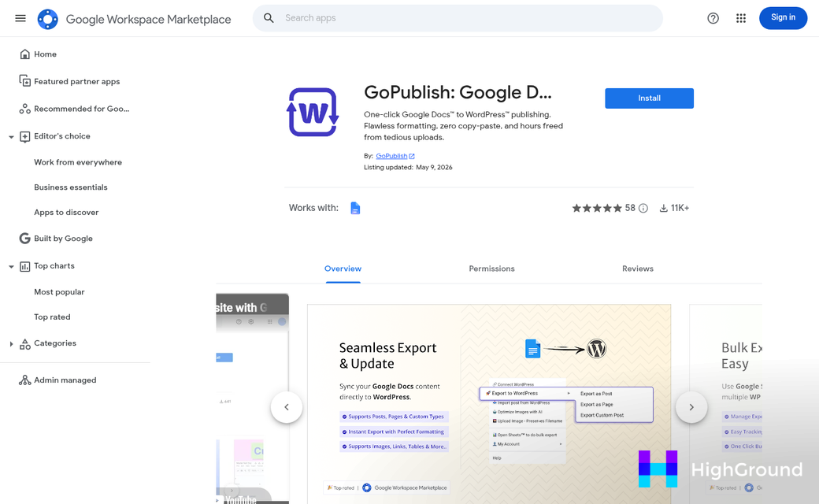Click the Featured partner apps icon
The image size is (819, 504).
pyautogui.click(x=24, y=81)
